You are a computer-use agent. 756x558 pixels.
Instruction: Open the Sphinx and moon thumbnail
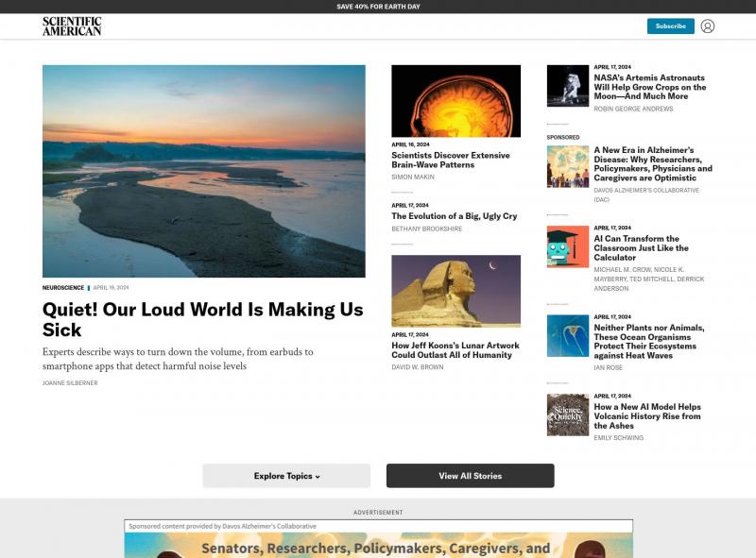tap(456, 291)
